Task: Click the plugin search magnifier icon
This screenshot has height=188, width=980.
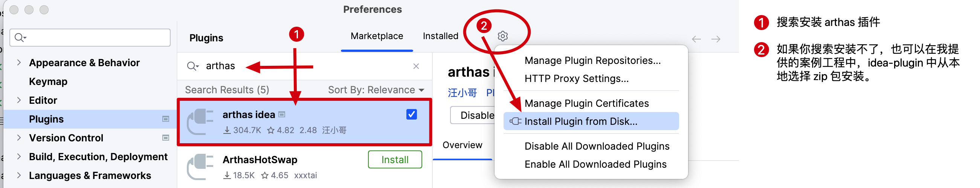Action: [x=192, y=66]
